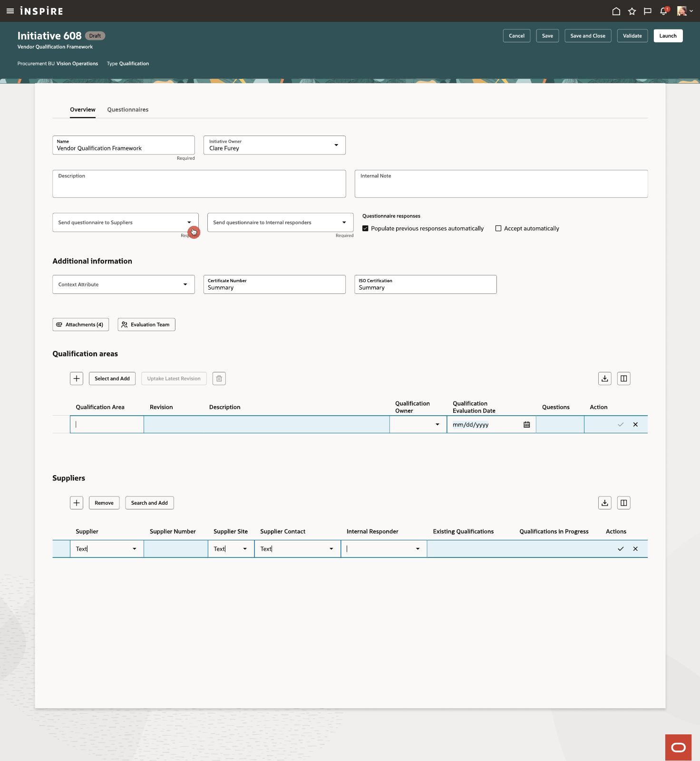Click into the Internal Note text area
The height and width of the screenshot is (761, 700).
coord(501,184)
